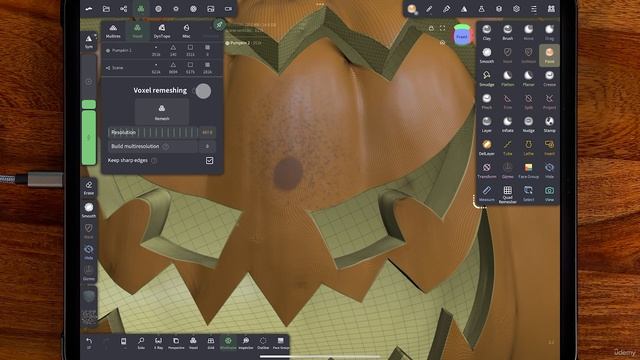Viewport: 640px width, 360px height.
Task: Select the Select tool
Action: point(529,193)
